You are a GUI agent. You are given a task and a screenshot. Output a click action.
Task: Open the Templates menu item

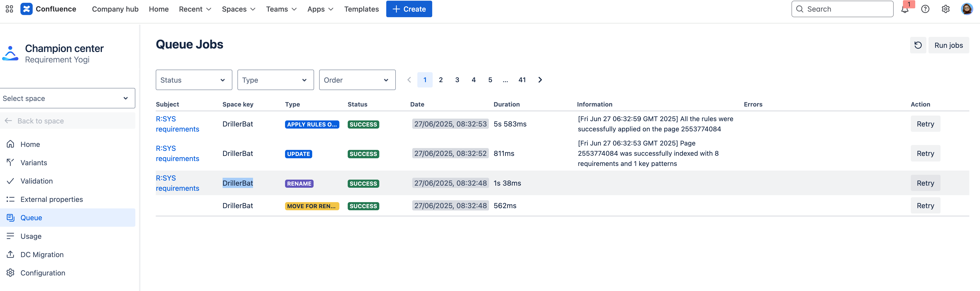361,9
